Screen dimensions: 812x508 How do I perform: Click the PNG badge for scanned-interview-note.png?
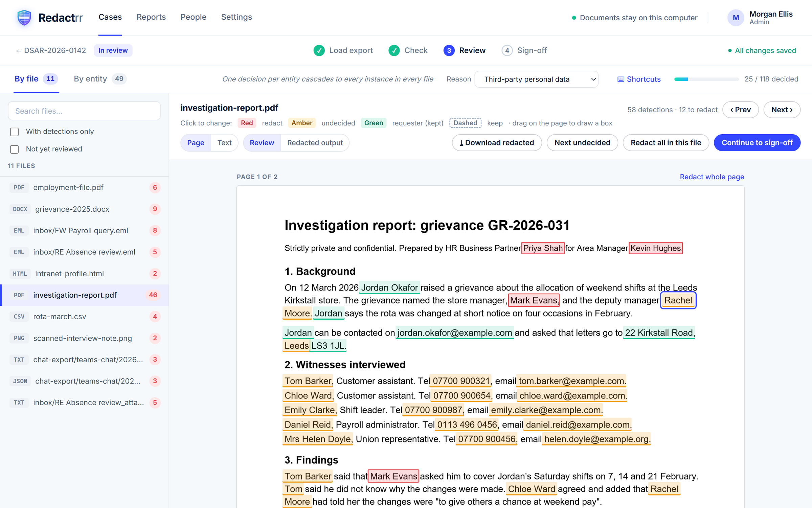(x=19, y=338)
